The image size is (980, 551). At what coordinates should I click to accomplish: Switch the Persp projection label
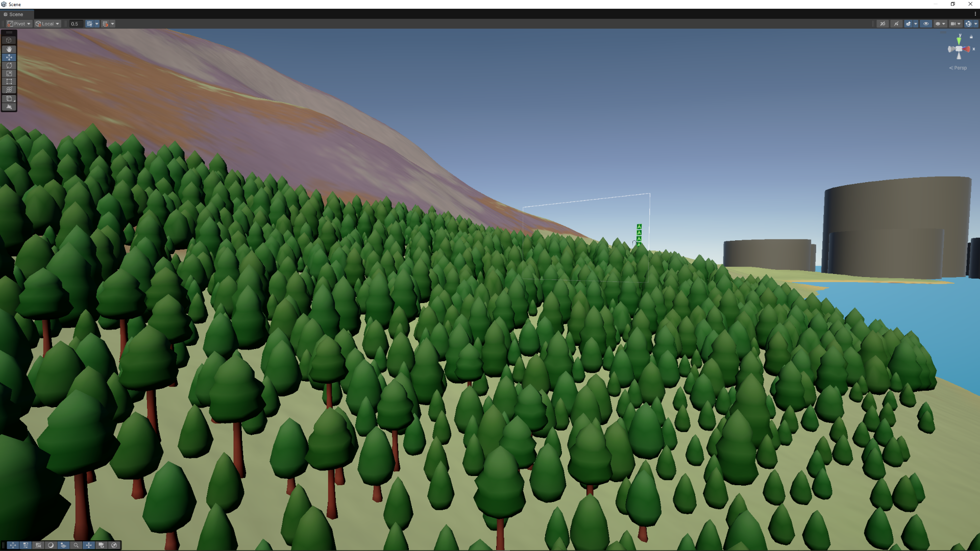click(958, 68)
